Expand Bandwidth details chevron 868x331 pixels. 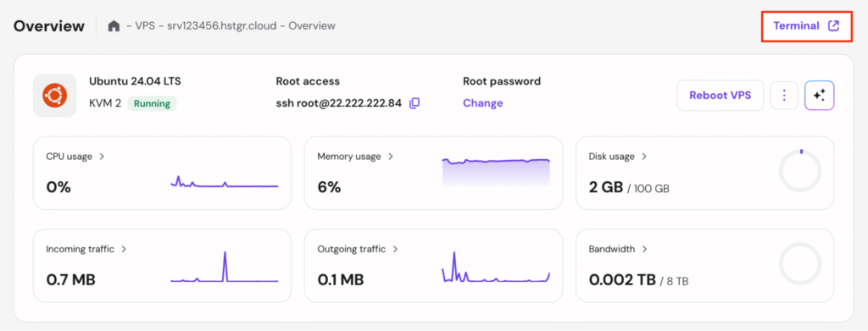pyautogui.click(x=645, y=249)
